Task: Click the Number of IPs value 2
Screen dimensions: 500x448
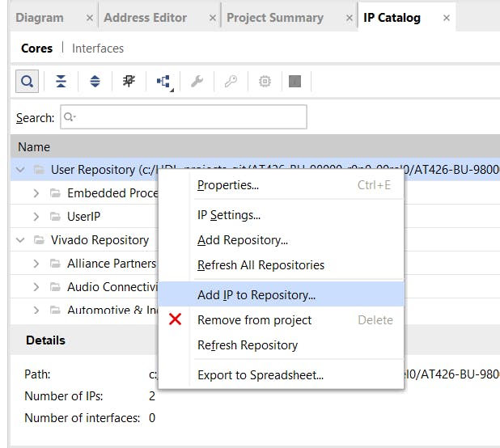Action: point(152,396)
